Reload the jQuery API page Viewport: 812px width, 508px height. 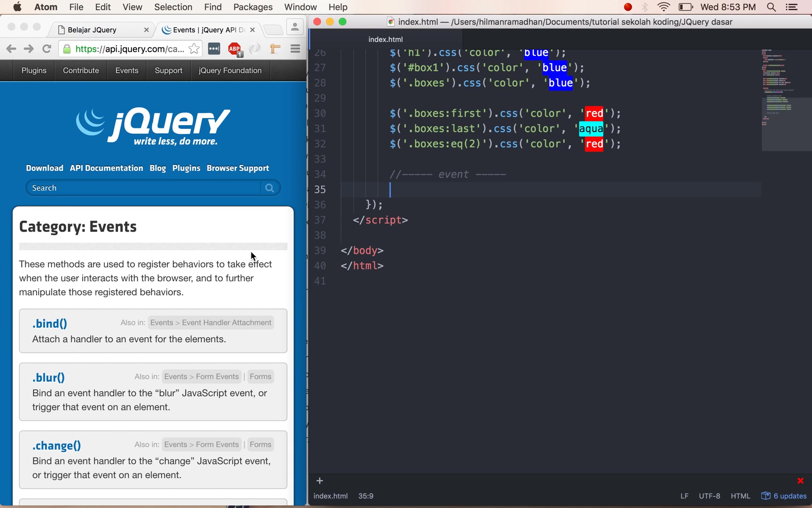tap(47, 49)
